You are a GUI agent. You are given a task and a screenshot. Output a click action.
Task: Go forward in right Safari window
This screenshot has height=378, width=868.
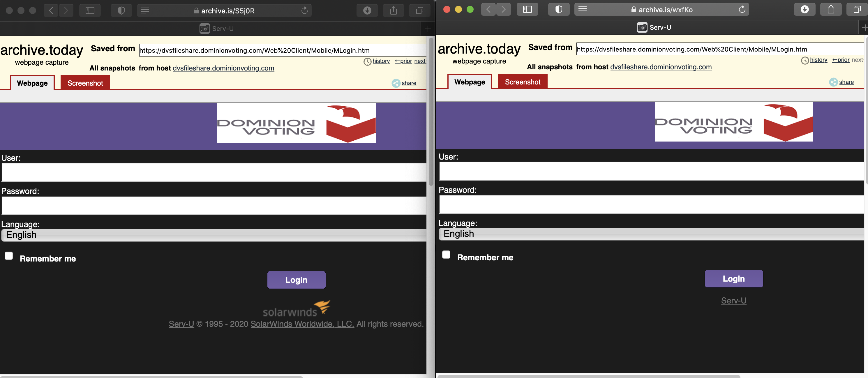pyautogui.click(x=503, y=9)
